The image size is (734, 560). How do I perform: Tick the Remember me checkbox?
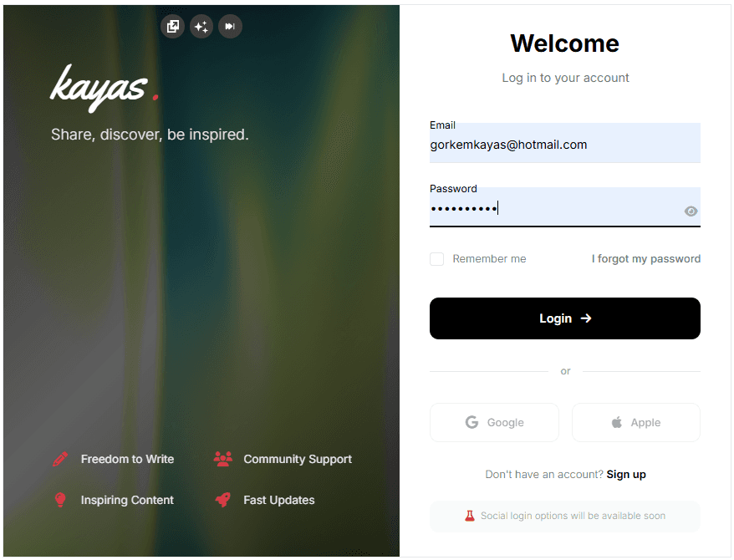point(436,259)
